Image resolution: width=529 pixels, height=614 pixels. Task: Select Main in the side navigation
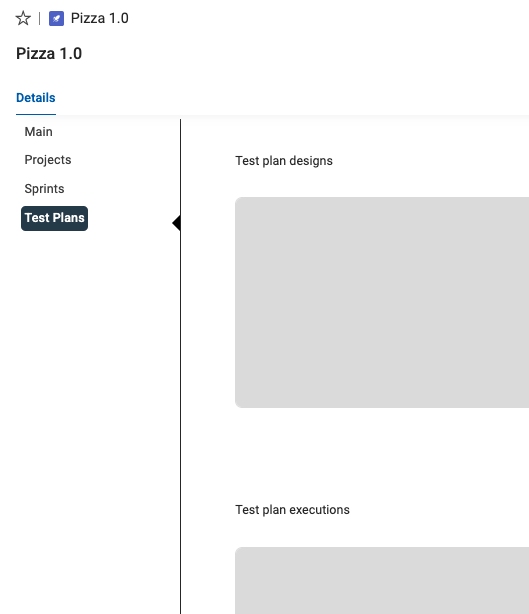[38, 132]
